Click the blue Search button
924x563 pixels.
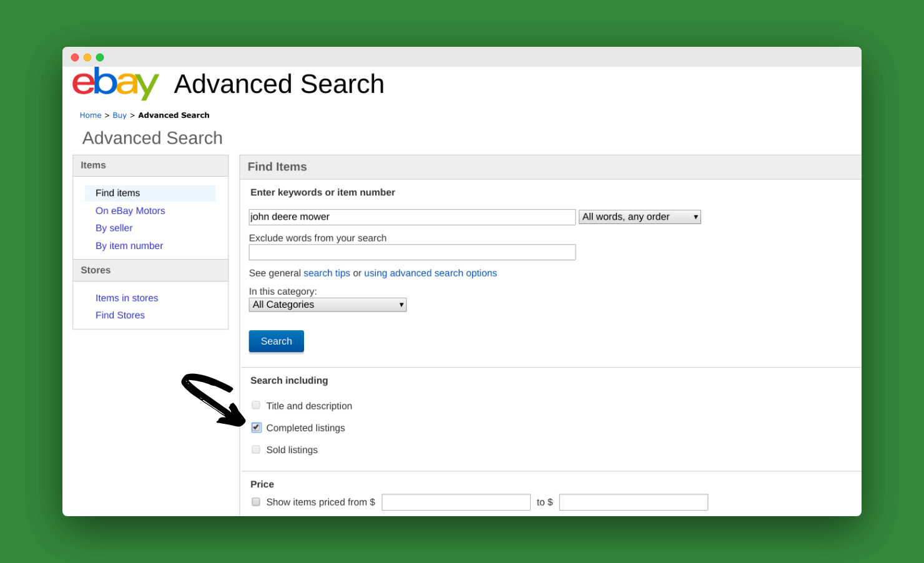pos(277,341)
